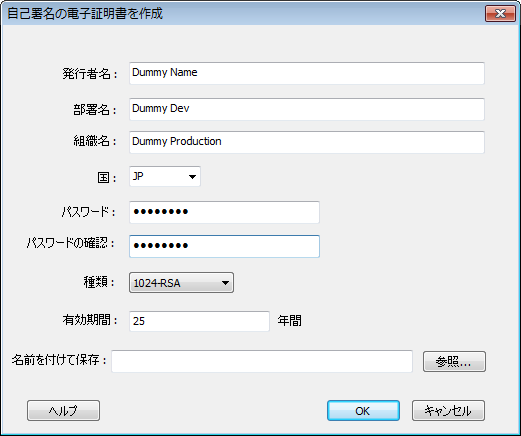This screenshot has height=436, width=521.
Task: Click the 年間 unit text beside validity
Action: (289, 321)
